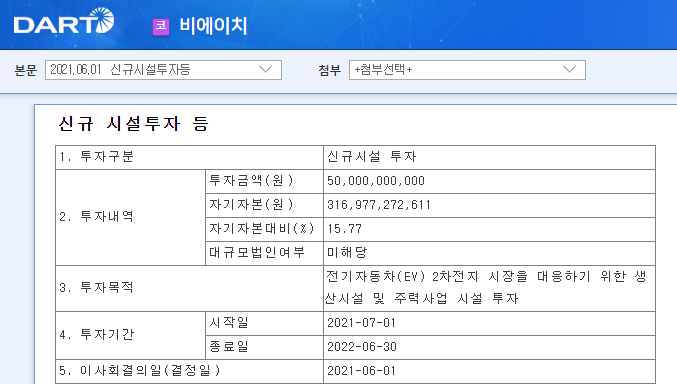677x384 pixels.
Task: Click the 첨부 label
Action: (329, 70)
